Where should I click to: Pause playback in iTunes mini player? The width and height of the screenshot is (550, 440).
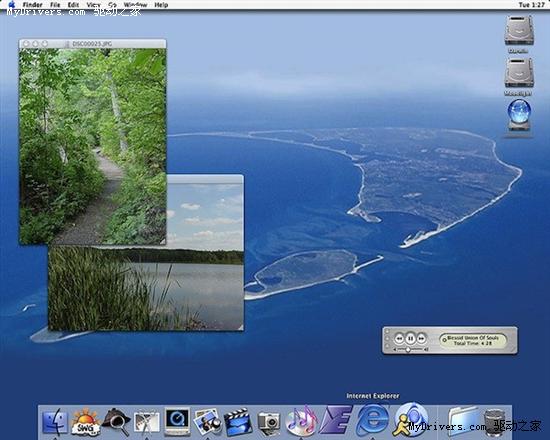click(x=411, y=339)
